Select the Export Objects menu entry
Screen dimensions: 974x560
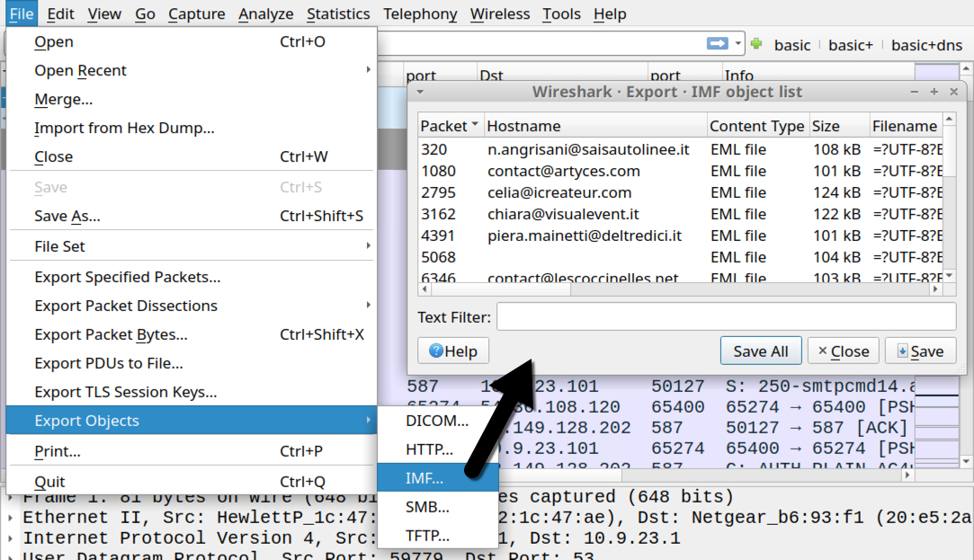click(192, 421)
